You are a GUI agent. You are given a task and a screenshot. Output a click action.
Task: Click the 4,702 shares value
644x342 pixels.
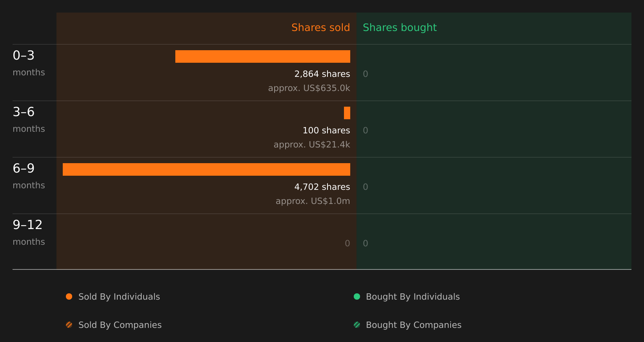322,187
